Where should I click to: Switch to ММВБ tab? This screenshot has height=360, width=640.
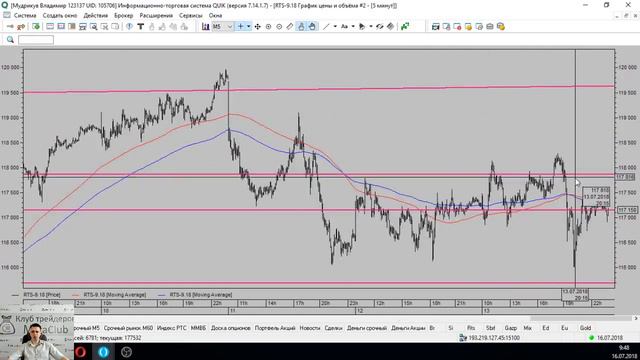pos(198,328)
